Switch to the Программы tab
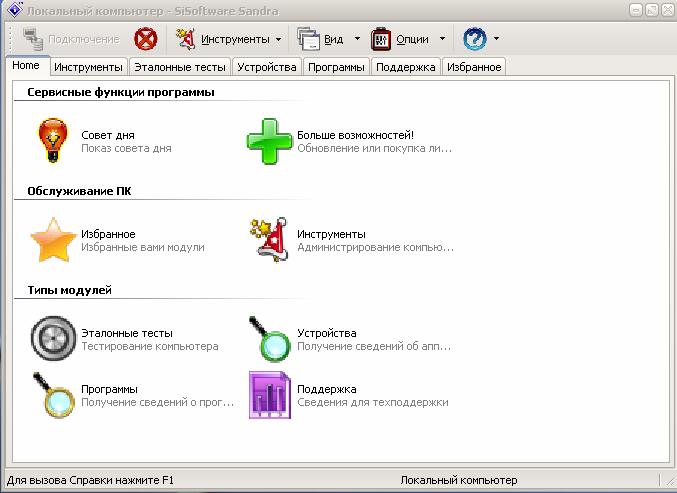The height and width of the screenshot is (493, 677). pos(336,67)
